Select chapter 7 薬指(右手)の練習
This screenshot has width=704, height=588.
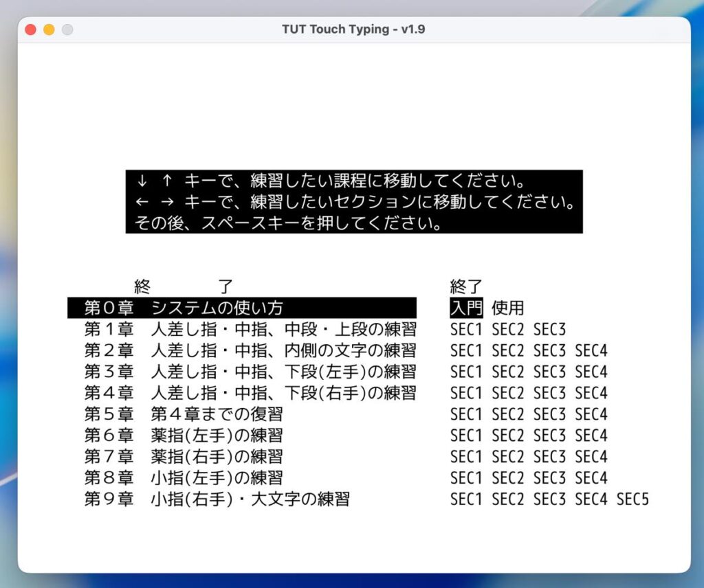(183, 457)
